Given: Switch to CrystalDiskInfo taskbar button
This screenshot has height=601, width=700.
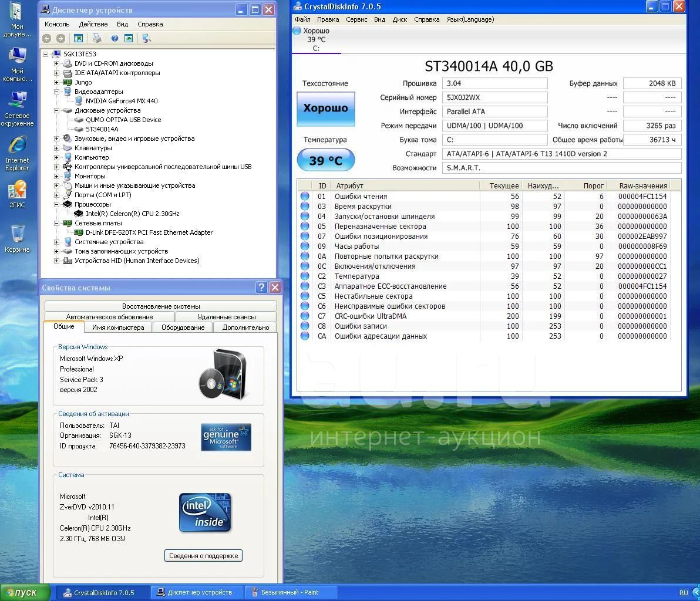Looking at the screenshot, I should (103, 593).
